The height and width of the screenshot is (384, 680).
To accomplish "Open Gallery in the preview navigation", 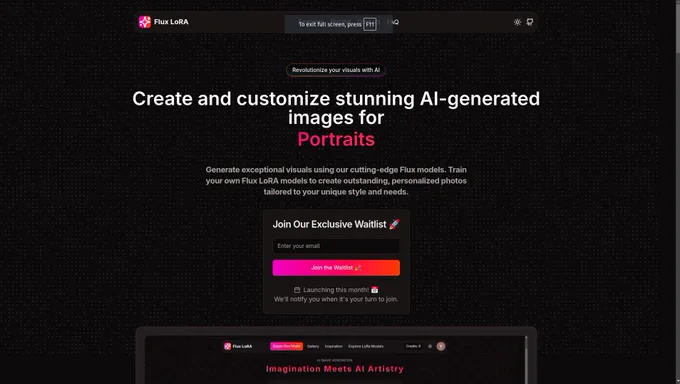I will pyautogui.click(x=313, y=346).
